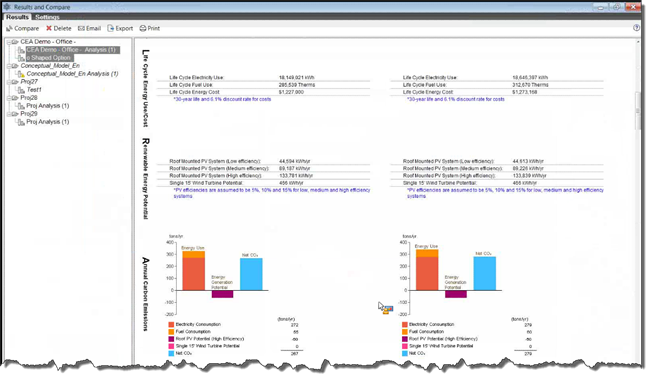Click the 30-year life discount rate note in left report
Screen dimensions: 650x382
coord(222,99)
